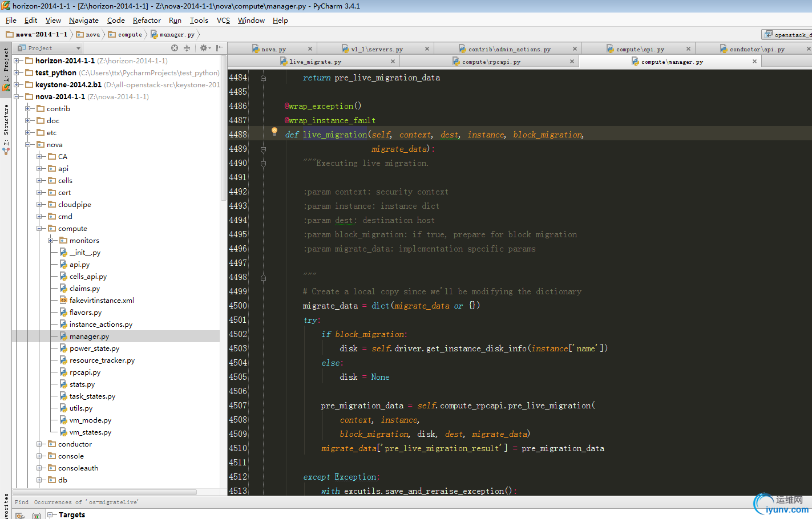
Task: Close the compute\api.py tab
Action: (688, 49)
